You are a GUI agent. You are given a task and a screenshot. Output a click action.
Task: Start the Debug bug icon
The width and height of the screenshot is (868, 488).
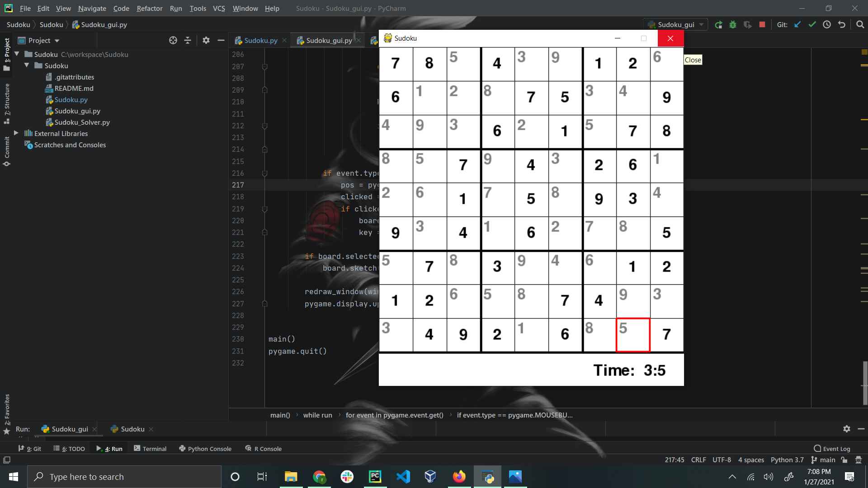[733, 25]
